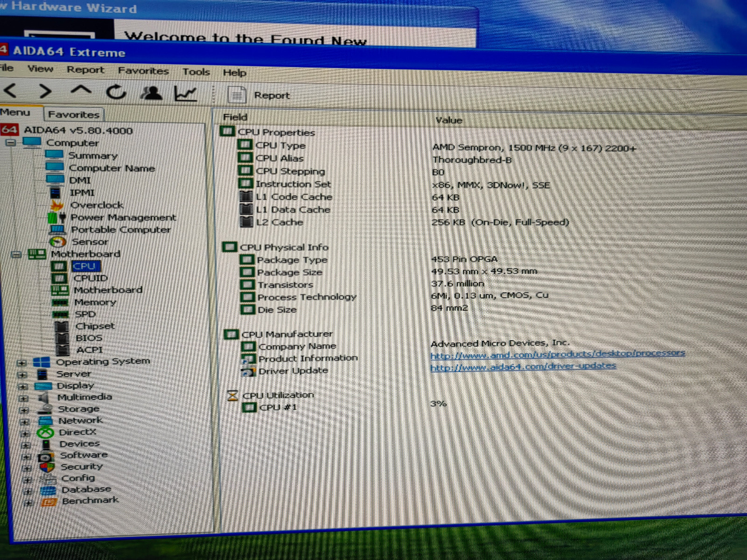The image size is (747, 560).
Task: Expand the Devices tree node
Action: [26, 445]
